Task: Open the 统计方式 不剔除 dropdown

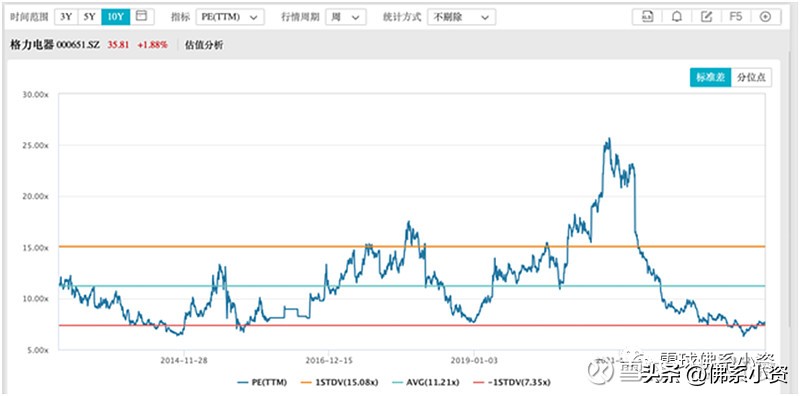Action: pyautogui.click(x=461, y=17)
